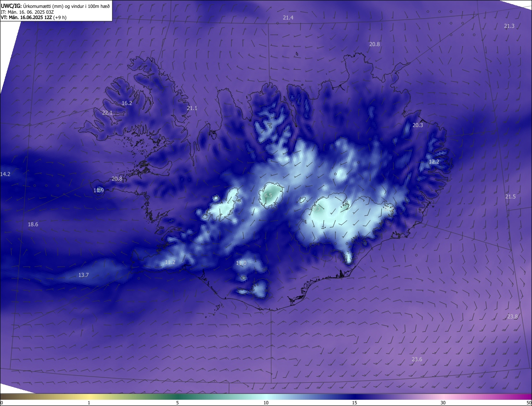Click the 21.4 value on the map
Image resolution: width=532 pixels, height=406 pixels.
coord(288,17)
